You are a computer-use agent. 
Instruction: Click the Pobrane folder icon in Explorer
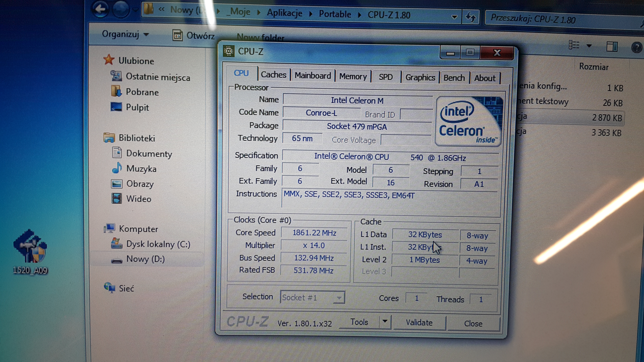(116, 91)
